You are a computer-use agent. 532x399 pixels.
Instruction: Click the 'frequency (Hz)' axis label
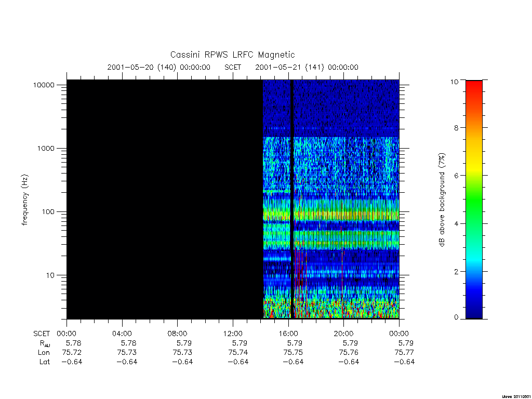[25, 200]
